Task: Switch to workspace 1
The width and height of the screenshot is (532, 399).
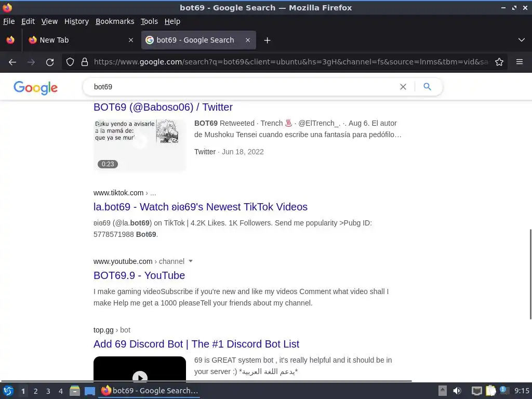Action: 23,391
